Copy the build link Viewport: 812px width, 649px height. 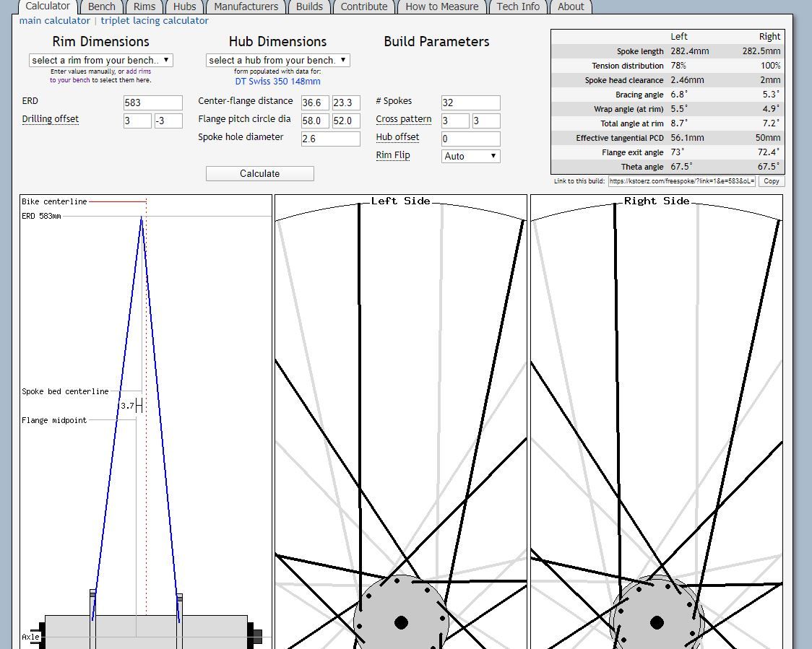click(771, 181)
